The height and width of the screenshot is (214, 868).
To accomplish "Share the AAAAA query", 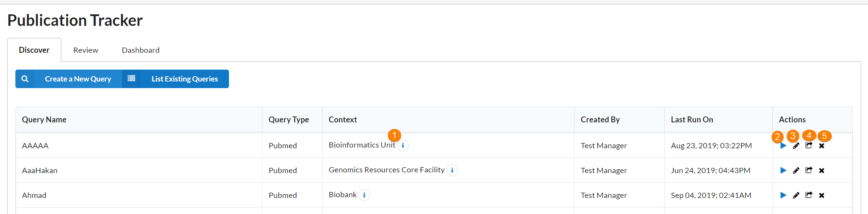I will [x=809, y=145].
